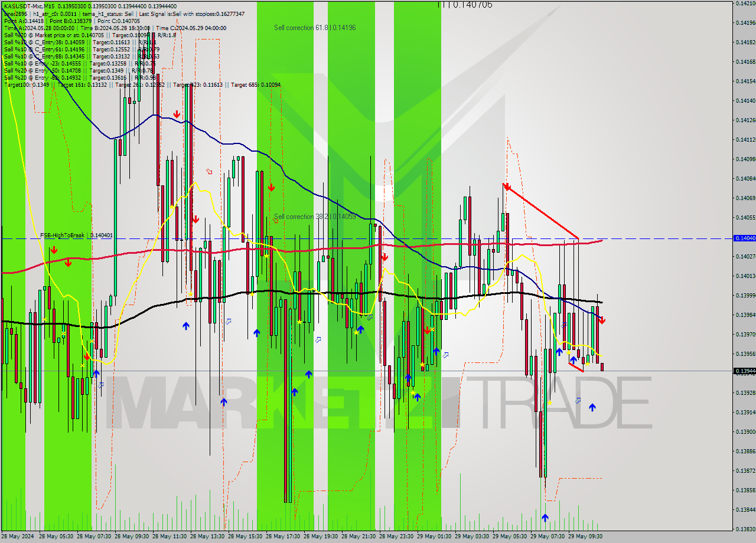Viewport: 756px width, 543px height.
Task: Select the 'Time A:2024.05.28 00:00:00' text
Action: (40, 28)
